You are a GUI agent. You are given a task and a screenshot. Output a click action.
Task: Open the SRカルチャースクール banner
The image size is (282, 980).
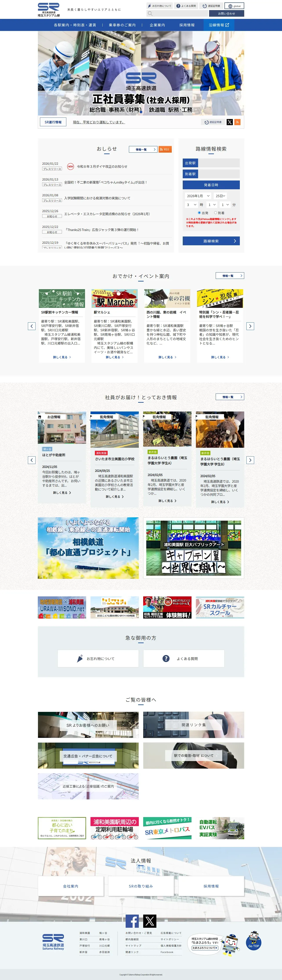click(220, 607)
